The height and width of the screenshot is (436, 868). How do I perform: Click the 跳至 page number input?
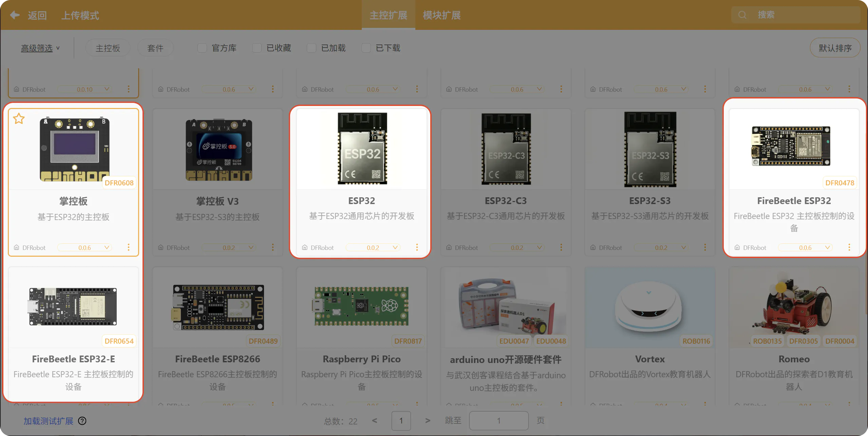[x=499, y=421]
